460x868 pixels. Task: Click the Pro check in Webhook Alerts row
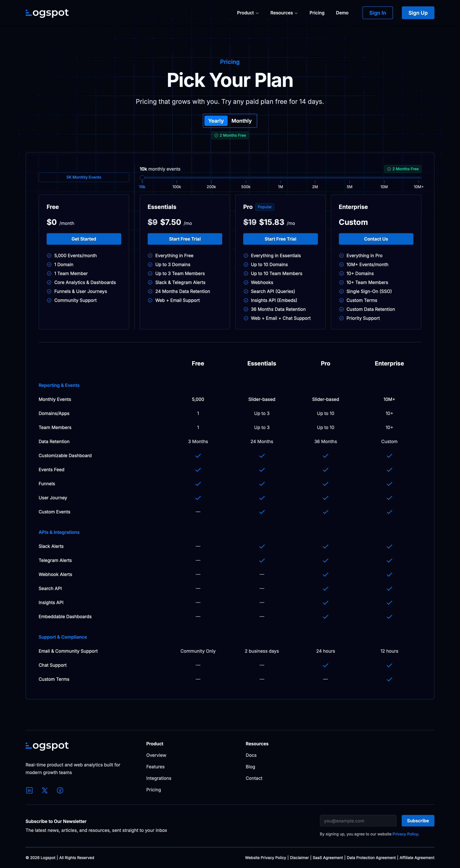tap(326, 575)
